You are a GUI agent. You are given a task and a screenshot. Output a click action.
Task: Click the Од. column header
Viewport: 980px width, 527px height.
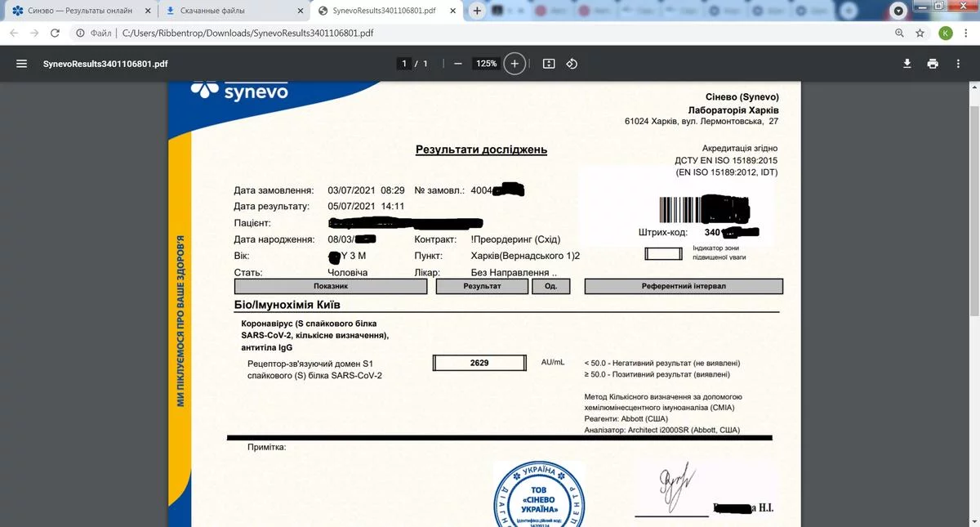point(551,286)
